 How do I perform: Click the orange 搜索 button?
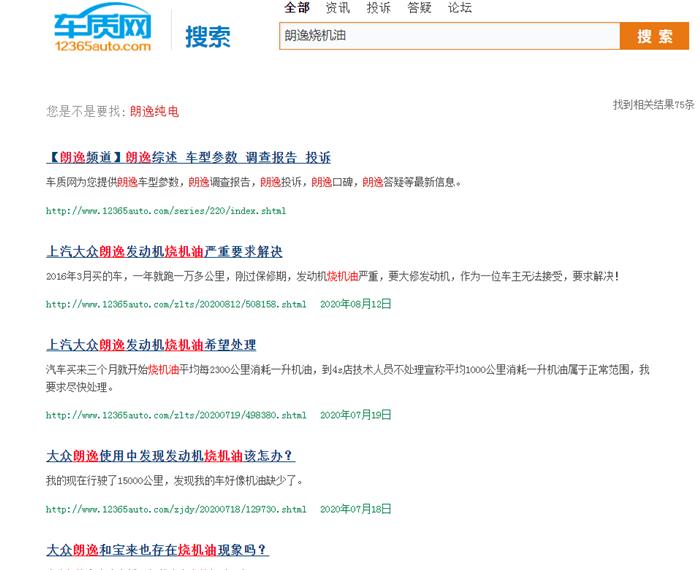[654, 36]
